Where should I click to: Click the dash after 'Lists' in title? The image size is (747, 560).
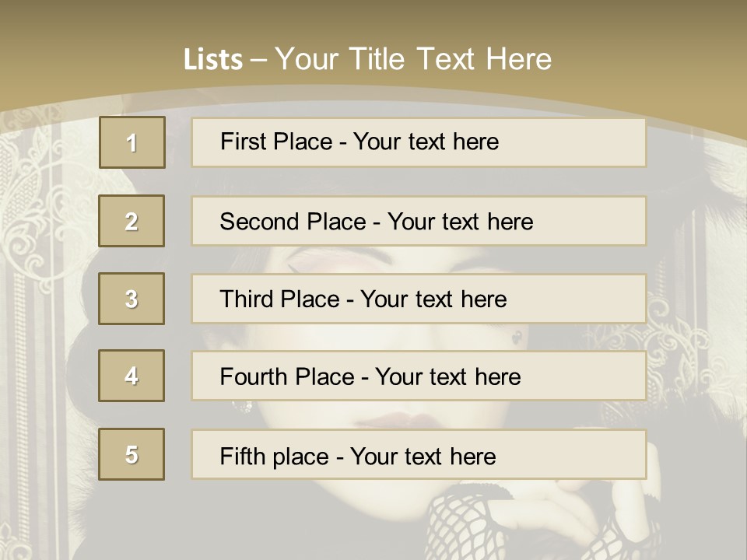tap(259, 60)
